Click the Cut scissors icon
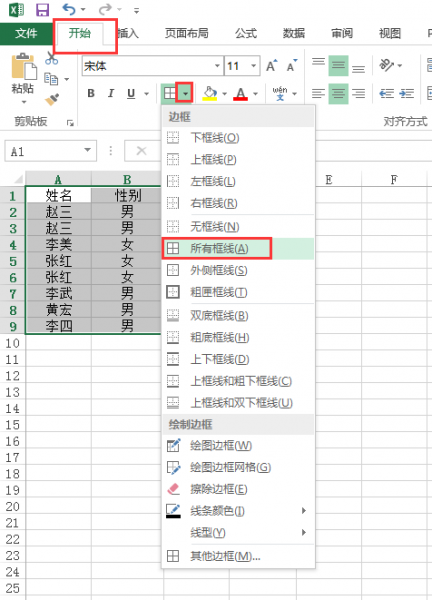This screenshot has height=600, width=432. pyautogui.click(x=51, y=58)
